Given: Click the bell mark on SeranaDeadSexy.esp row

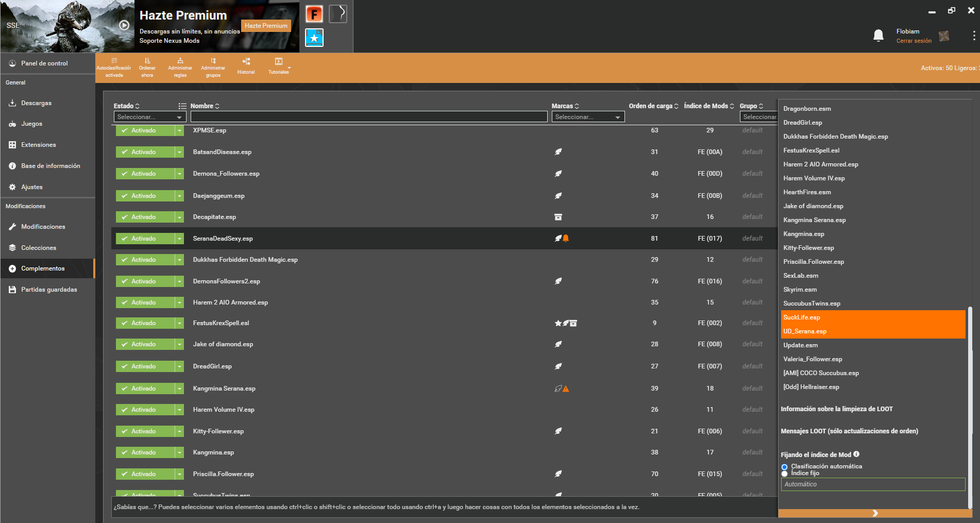Looking at the screenshot, I should 566,238.
